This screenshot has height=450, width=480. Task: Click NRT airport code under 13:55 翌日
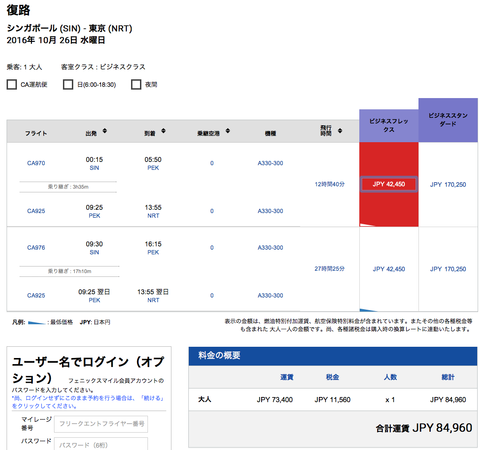153,300
